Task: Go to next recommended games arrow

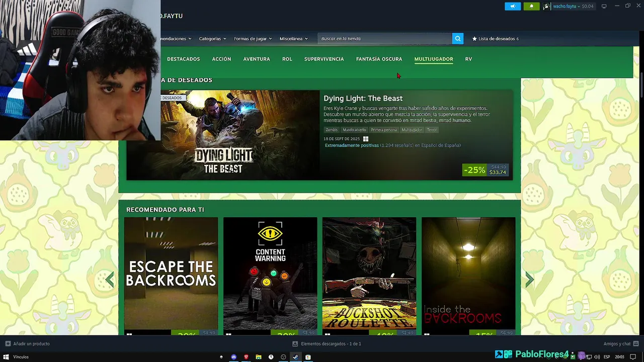Action: [529, 280]
